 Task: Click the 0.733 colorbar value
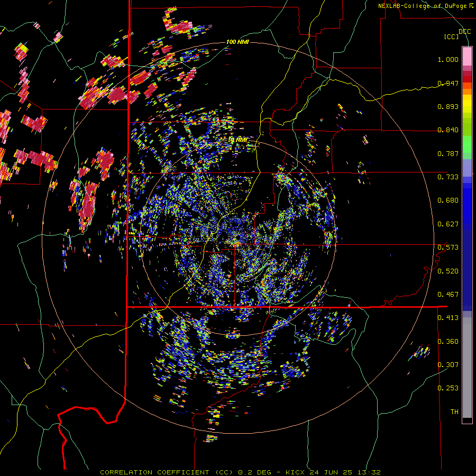coord(448,177)
